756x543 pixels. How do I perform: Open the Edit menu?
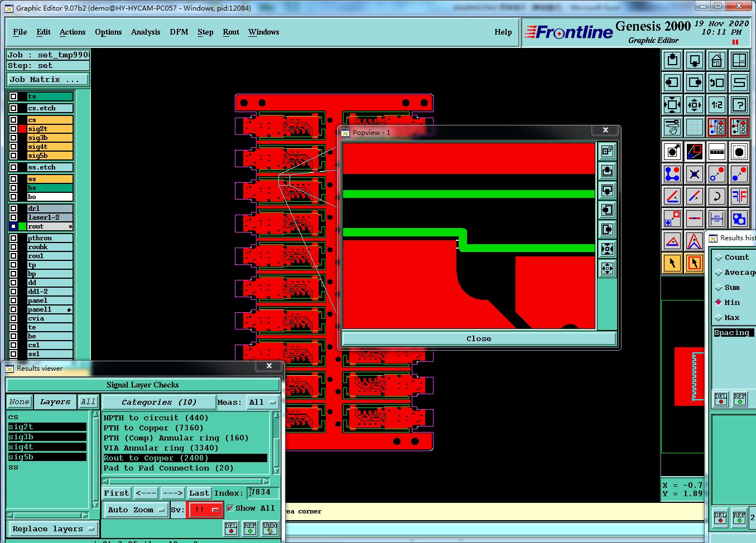[44, 32]
